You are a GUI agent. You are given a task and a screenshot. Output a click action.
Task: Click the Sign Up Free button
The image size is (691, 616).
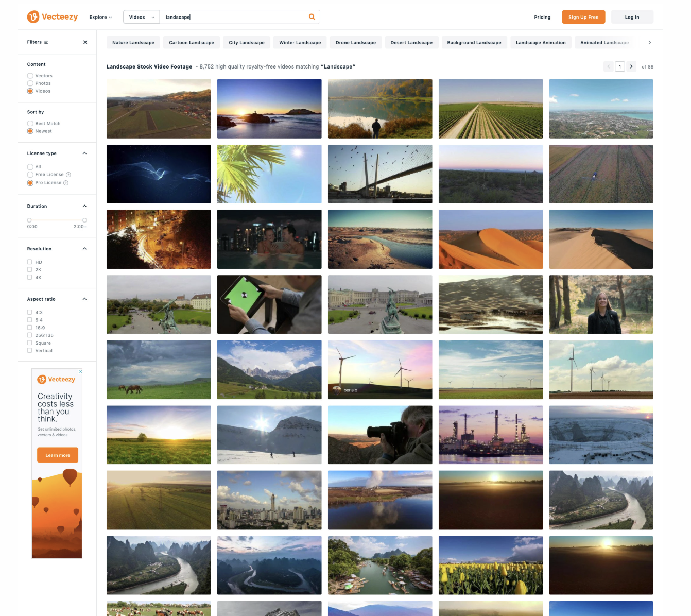click(x=583, y=17)
